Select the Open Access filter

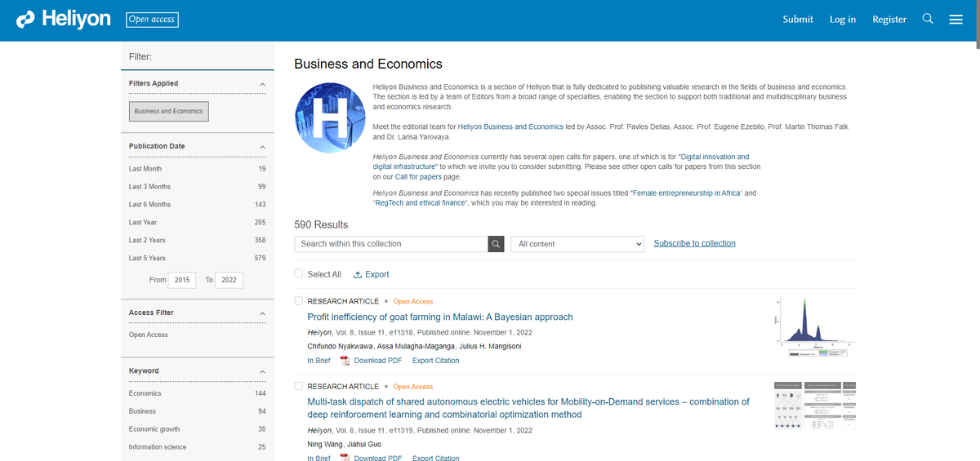pos(149,335)
